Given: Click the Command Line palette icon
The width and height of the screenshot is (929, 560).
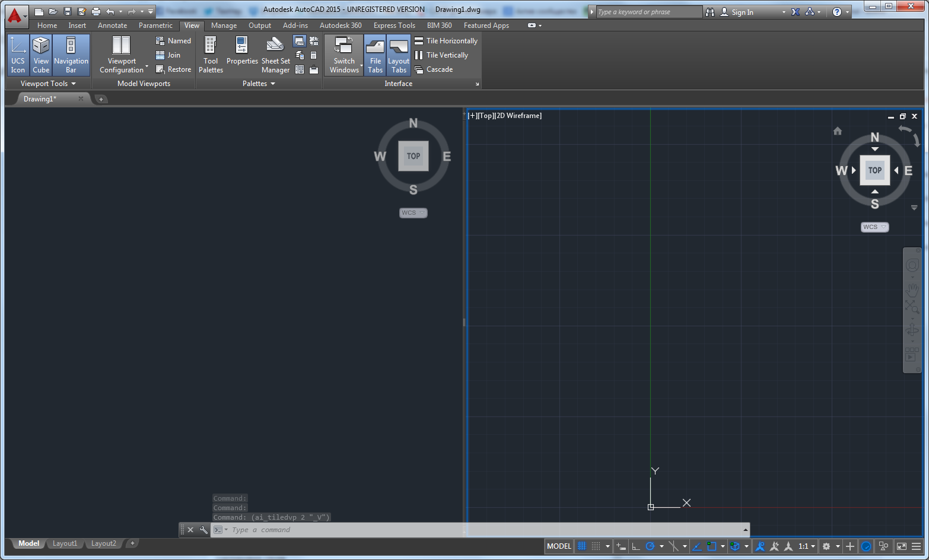Looking at the screenshot, I should [x=300, y=41].
